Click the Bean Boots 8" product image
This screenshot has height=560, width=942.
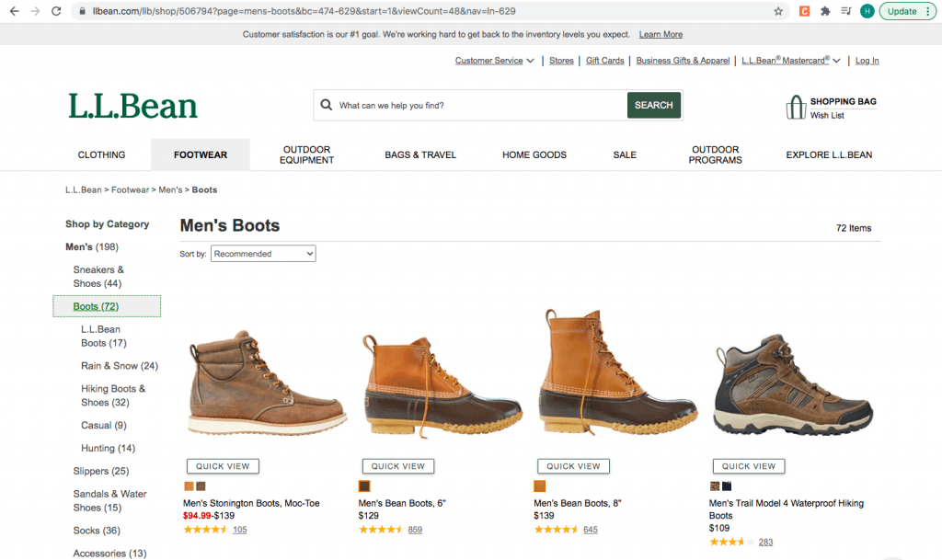pos(617,372)
